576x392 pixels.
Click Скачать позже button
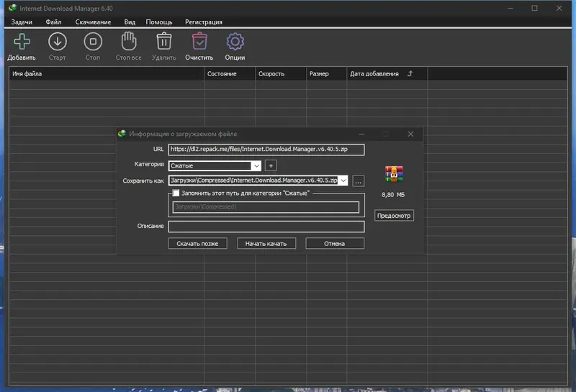pos(197,243)
